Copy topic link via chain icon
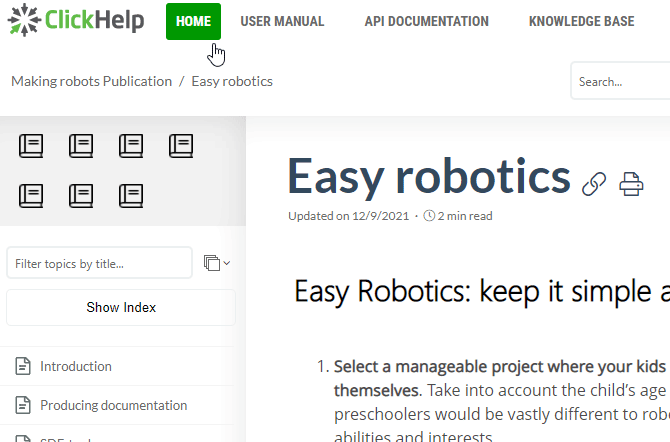Screen dimensions: 670x442 pyautogui.click(x=594, y=183)
